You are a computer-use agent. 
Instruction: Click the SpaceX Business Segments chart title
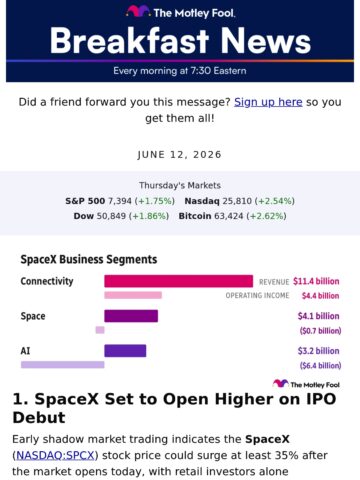coord(89,259)
